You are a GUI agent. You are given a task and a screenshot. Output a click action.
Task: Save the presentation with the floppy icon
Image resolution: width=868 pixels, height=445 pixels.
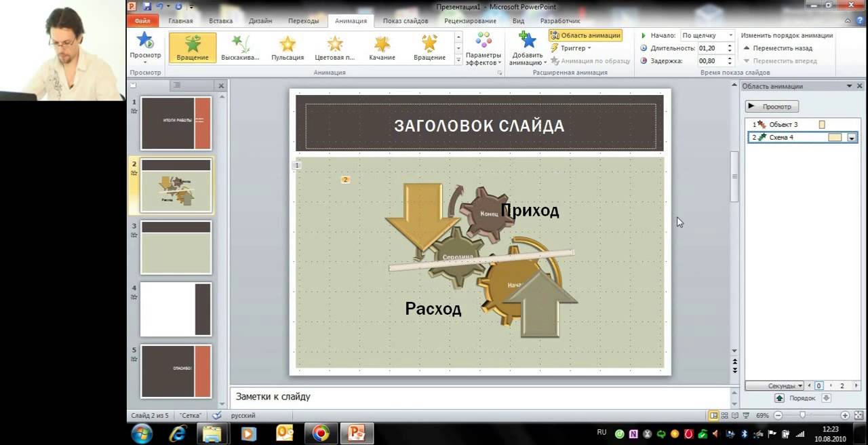tap(147, 6)
